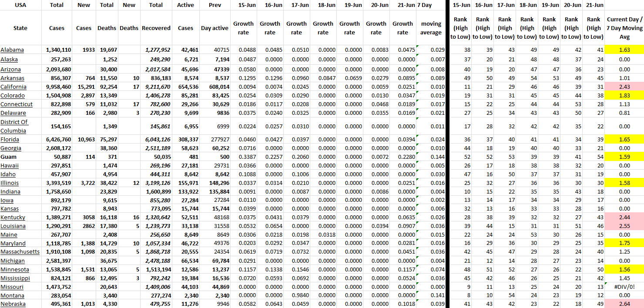
Task: Follow the Massachusetts hyperlink
Action: click(x=20, y=252)
